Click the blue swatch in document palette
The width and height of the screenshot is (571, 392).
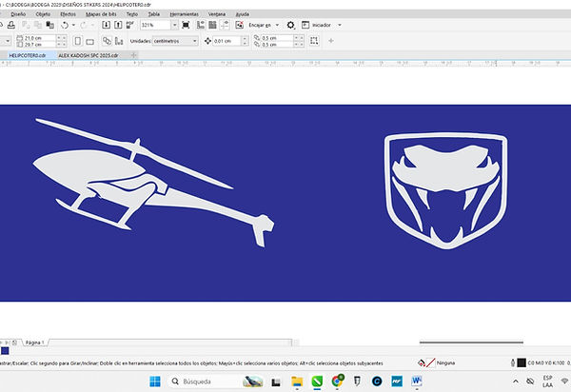[x=5, y=351]
